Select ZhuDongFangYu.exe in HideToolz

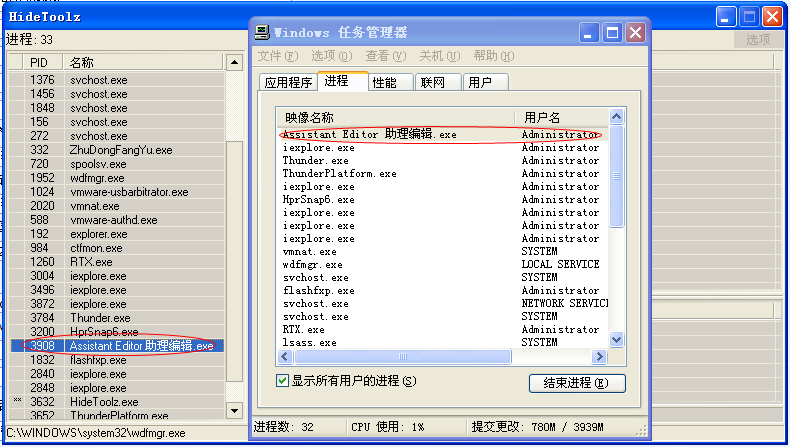tap(117, 150)
